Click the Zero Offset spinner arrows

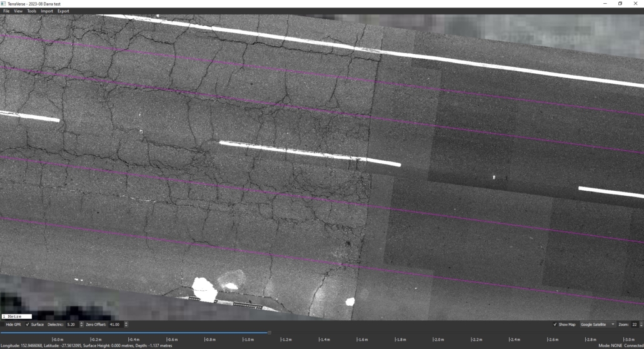[x=126, y=325]
